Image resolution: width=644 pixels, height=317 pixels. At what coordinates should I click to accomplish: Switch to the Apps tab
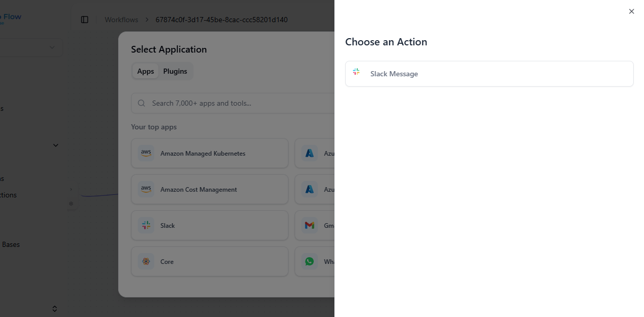(x=146, y=71)
